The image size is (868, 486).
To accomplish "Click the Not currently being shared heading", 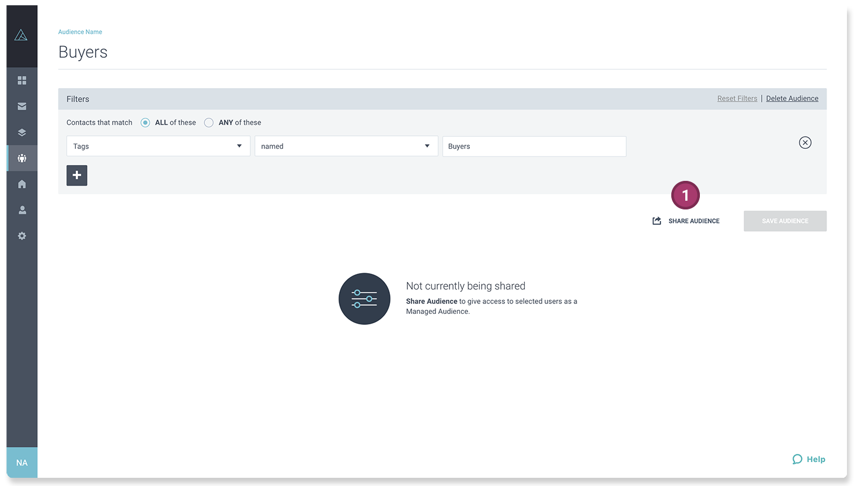I will pyautogui.click(x=466, y=286).
